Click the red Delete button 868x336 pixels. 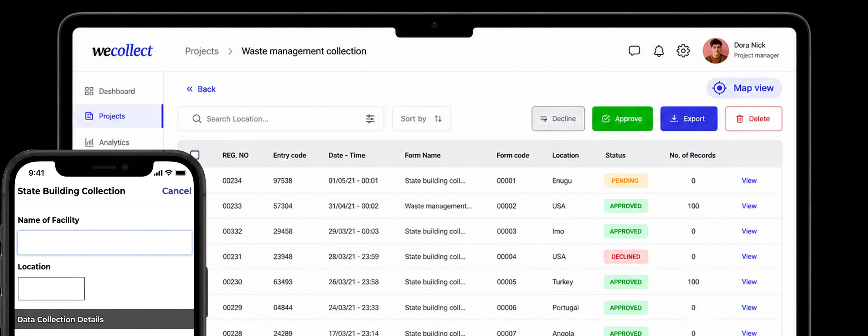point(753,119)
